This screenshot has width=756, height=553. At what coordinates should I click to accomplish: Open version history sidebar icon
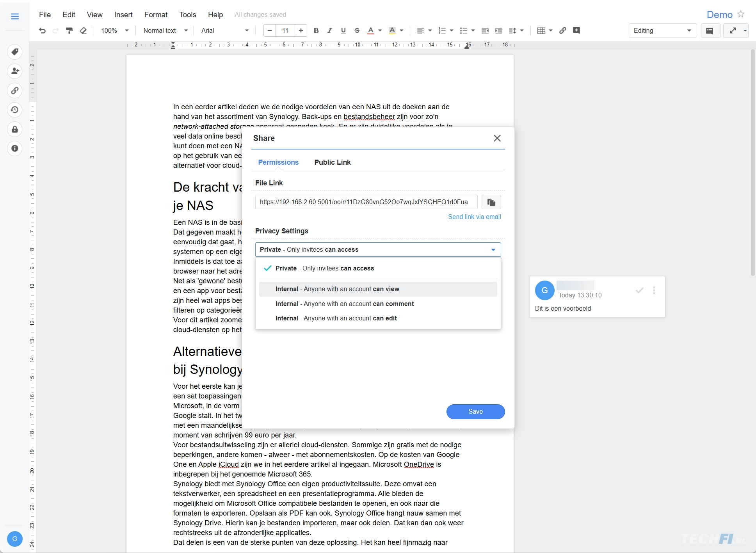point(15,110)
